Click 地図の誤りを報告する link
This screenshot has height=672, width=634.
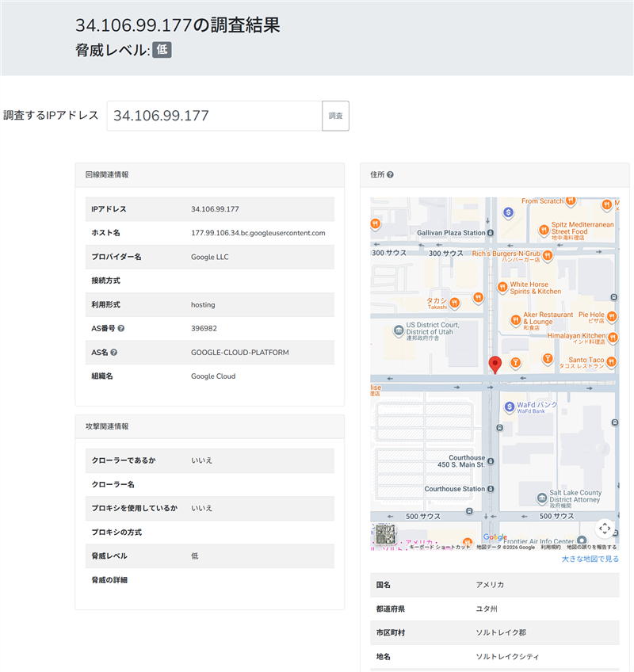pyautogui.click(x=591, y=547)
